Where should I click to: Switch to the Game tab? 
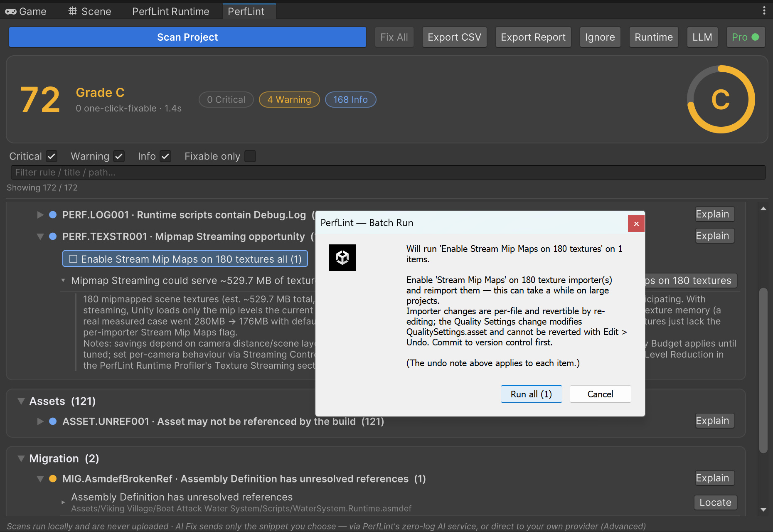(26, 11)
